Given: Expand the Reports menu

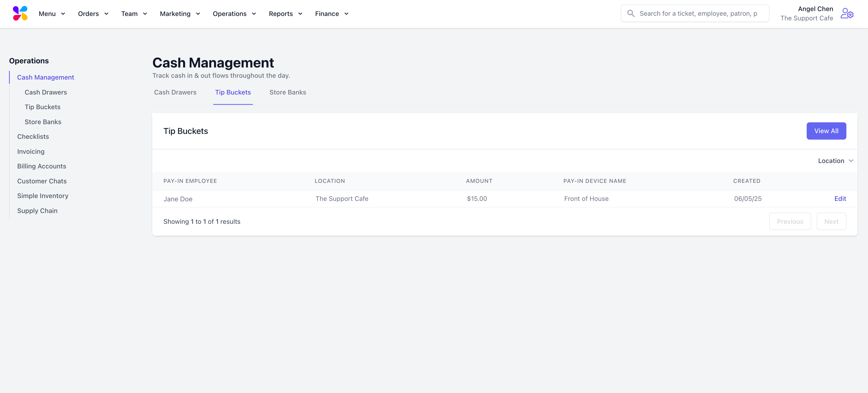Looking at the screenshot, I should 285,14.
